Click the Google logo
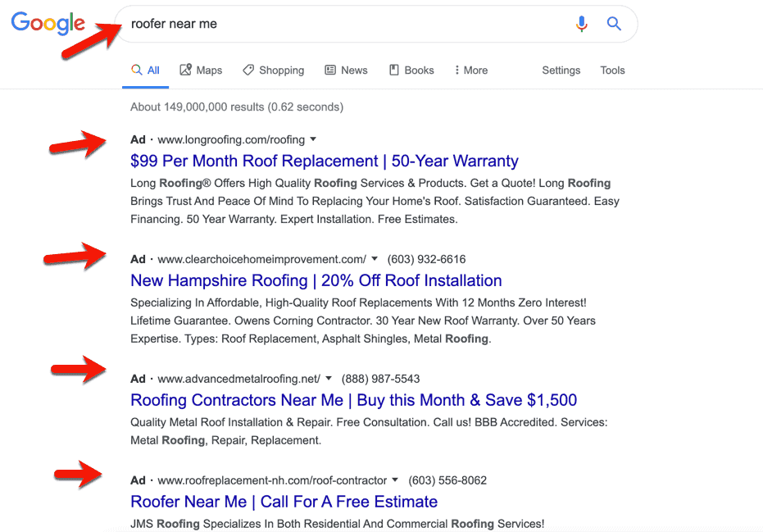763x532 pixels. (x=48, y=24)
